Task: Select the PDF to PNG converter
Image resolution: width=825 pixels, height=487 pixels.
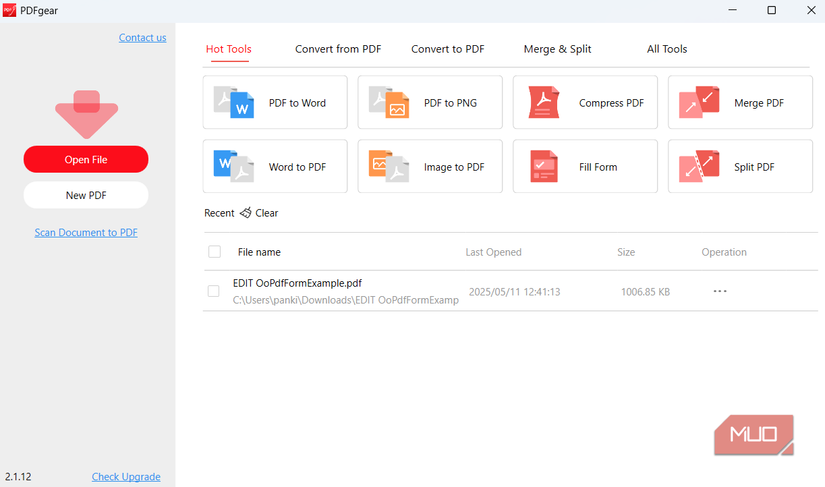Action: point(430,102)
